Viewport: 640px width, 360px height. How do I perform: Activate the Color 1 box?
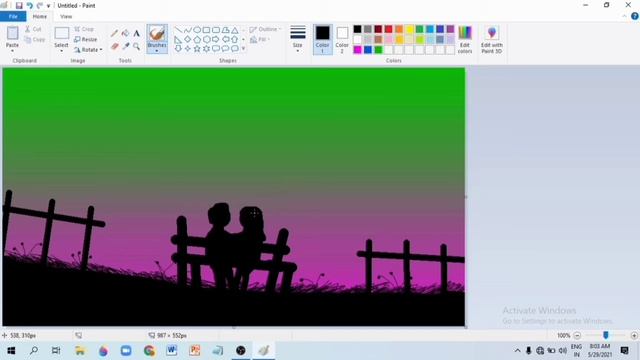point(322,40)
